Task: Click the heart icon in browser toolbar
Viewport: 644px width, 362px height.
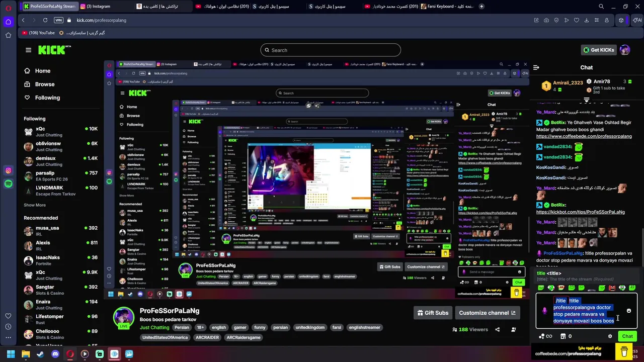Action: tap(577, 20)
